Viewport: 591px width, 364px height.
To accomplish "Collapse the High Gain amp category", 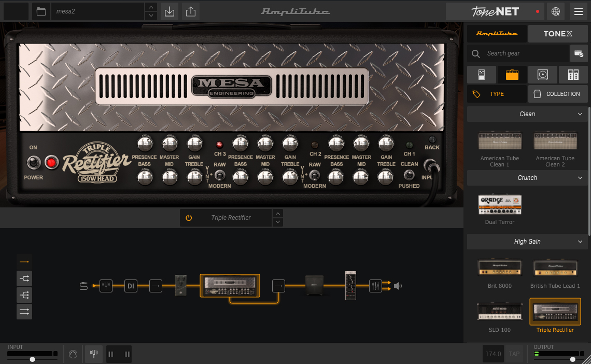I will (x=580, y=242).
